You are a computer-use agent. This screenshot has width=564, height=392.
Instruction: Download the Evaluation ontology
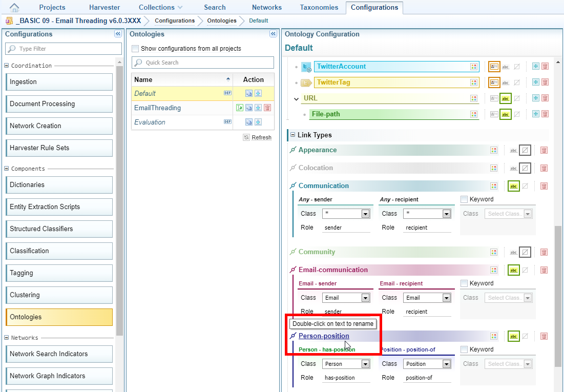pos(258,122)
